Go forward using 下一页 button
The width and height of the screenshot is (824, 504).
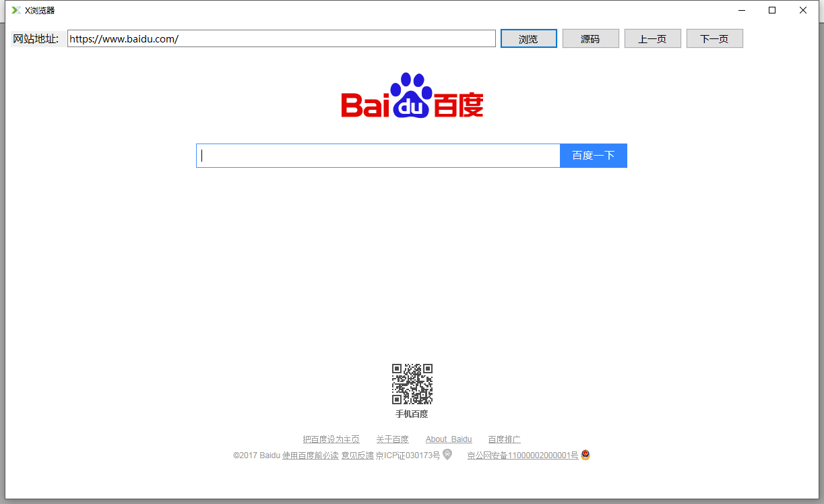point(714,39)
